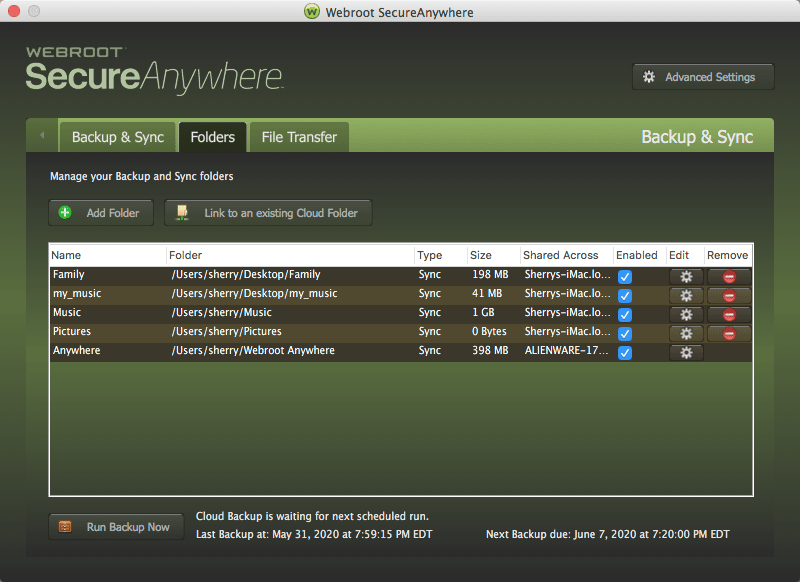Open the File Transfer tab

tap(299, 137)
